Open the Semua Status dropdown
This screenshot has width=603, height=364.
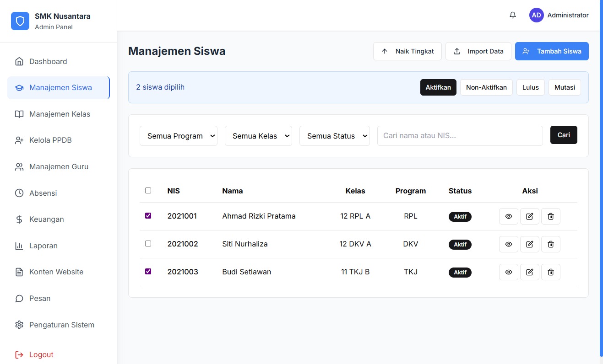click(x=334, y=136)
